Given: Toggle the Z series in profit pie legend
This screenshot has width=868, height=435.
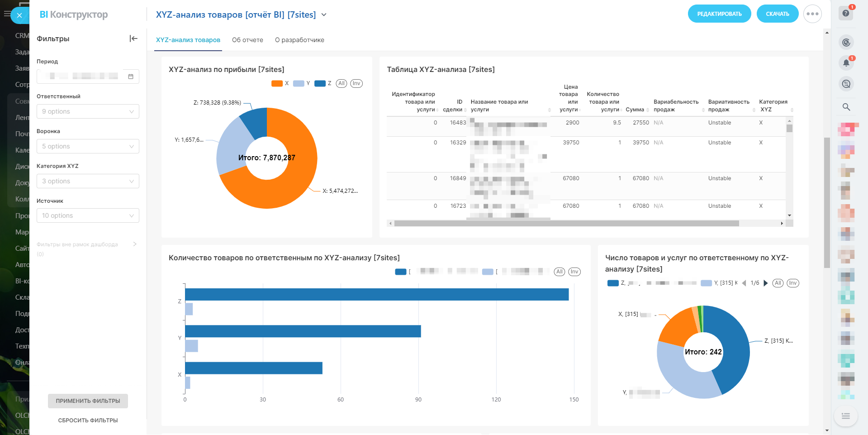Looking at the screenshot, I should click(320, 83).
